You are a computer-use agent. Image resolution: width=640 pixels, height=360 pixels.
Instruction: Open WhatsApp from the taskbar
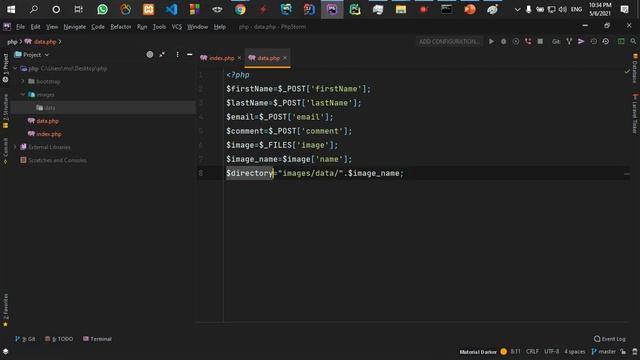pos(102,9)
